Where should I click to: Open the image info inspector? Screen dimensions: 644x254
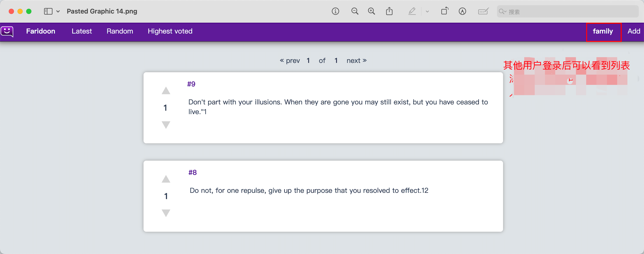(335, 11)
